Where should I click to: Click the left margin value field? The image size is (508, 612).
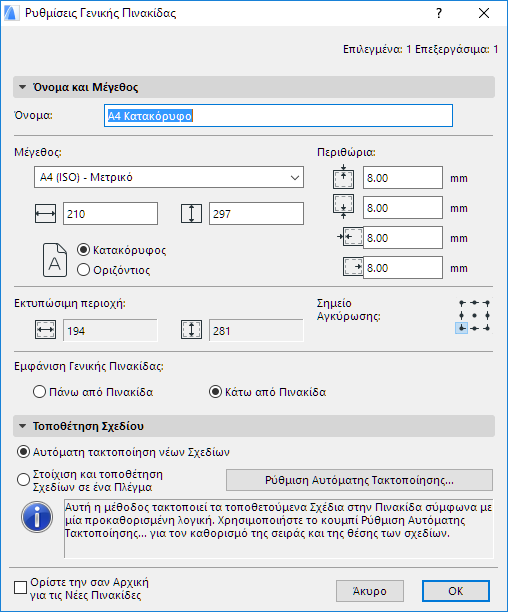pyautogui.click(x=403, y=238)
